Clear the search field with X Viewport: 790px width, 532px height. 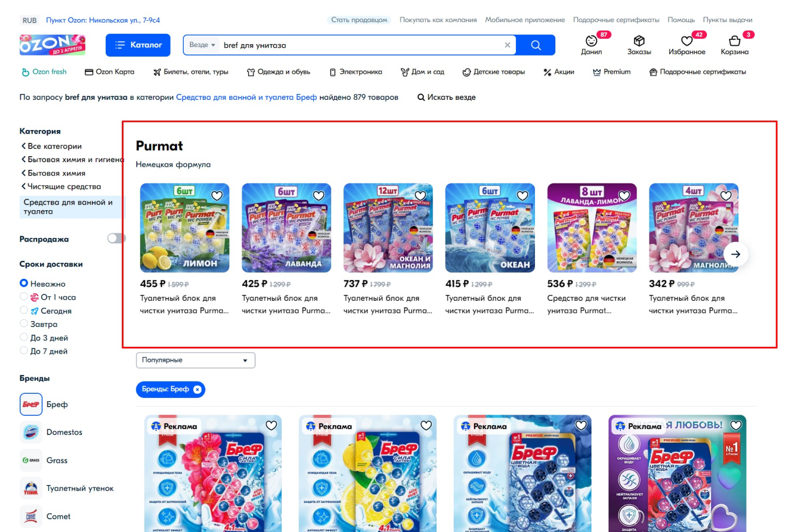tap(508, 45)
